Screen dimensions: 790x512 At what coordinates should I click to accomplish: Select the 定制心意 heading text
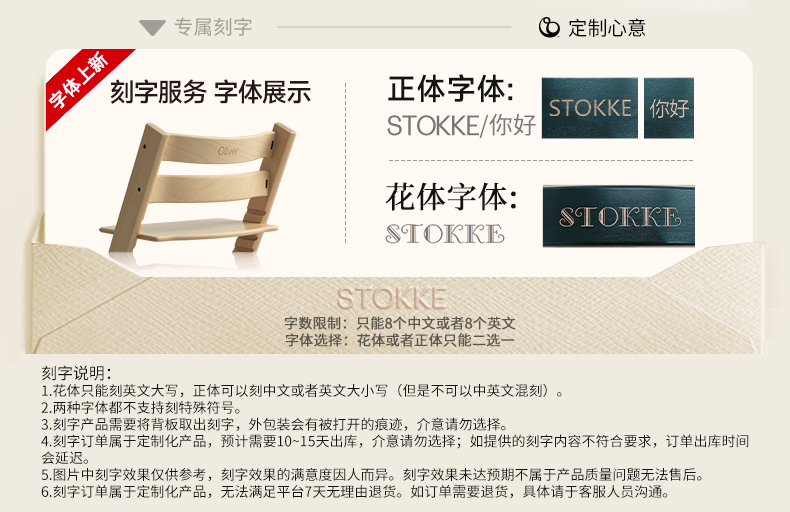pos(607,28)
